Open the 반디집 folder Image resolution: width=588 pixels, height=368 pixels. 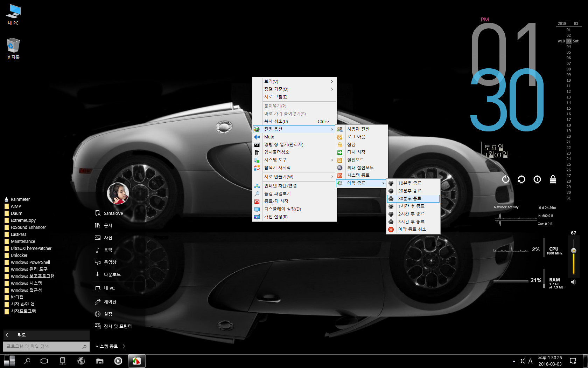(14, 298)
